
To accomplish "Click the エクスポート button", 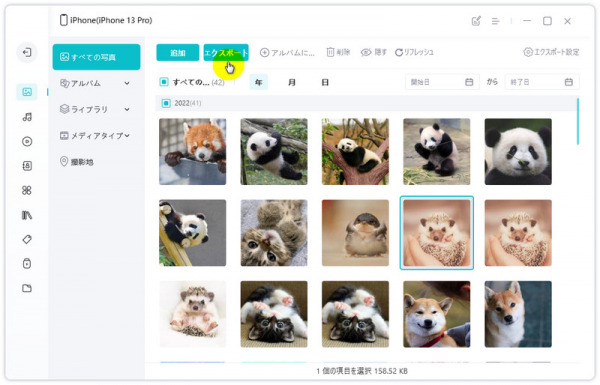I will click(x=226, y=52).
